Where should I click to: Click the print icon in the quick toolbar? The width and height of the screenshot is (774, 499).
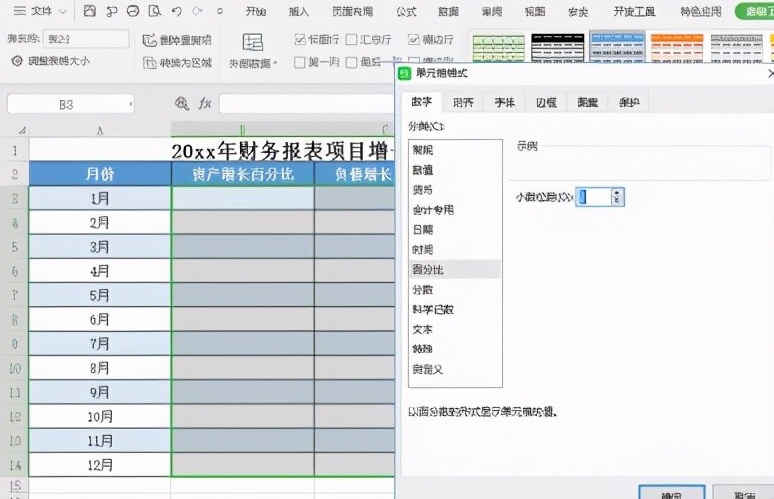[134, 12]
